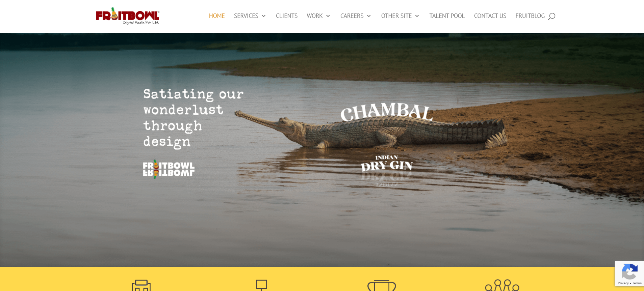Expand the Other Site dropdown arrow

(x=417, y=16)
